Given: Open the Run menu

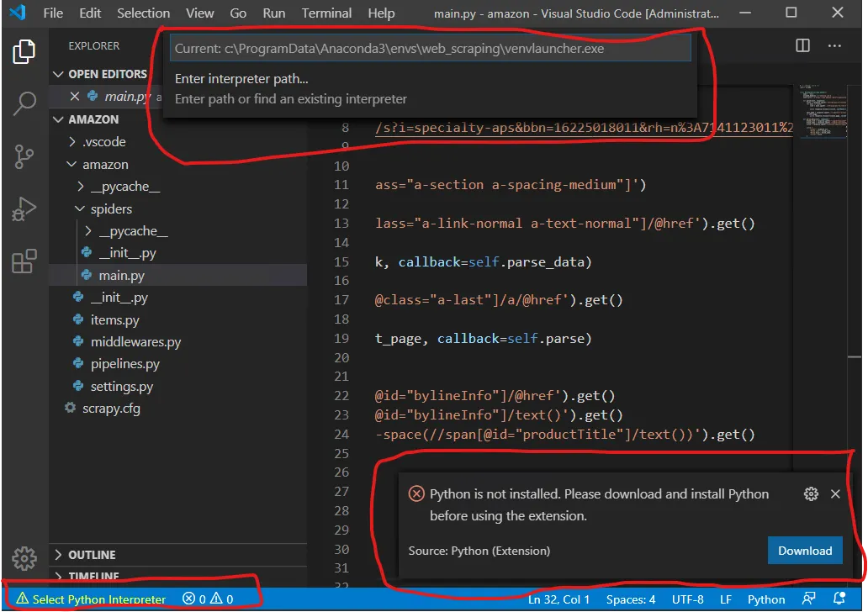Looking at the screenshot, I should pos(274,13).
